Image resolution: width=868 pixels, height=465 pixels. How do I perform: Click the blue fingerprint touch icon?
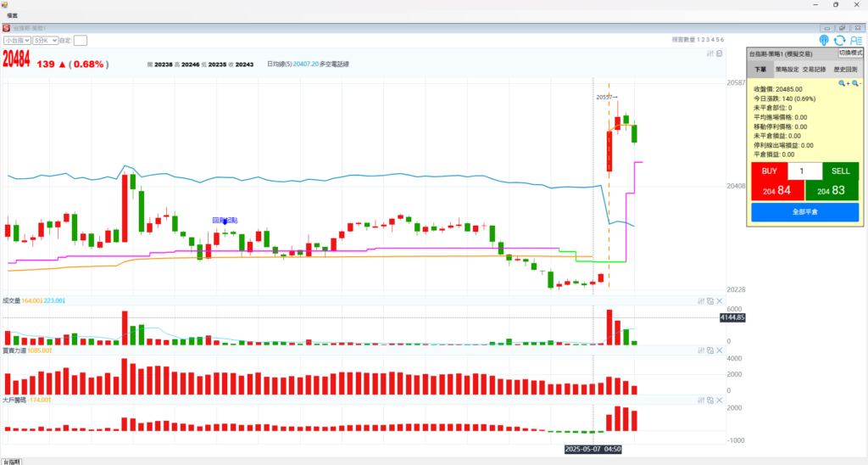[x=824, y=40]
